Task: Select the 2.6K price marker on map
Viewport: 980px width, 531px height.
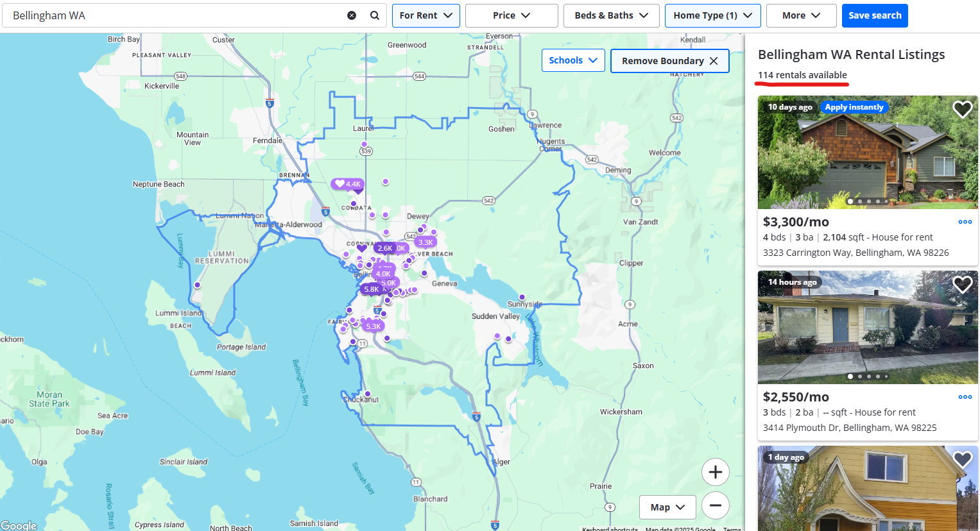Action: coord(384,248)
